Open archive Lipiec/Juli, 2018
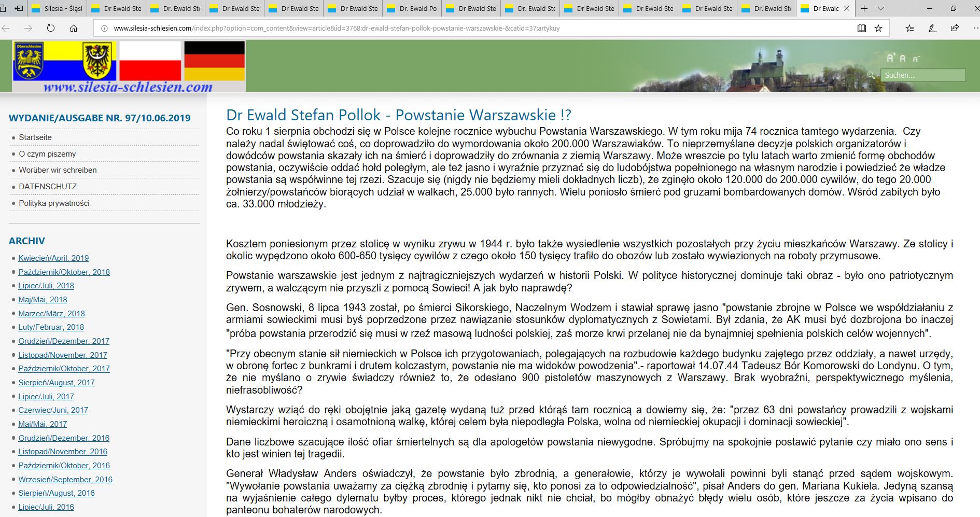 click(x=46, y=286)
